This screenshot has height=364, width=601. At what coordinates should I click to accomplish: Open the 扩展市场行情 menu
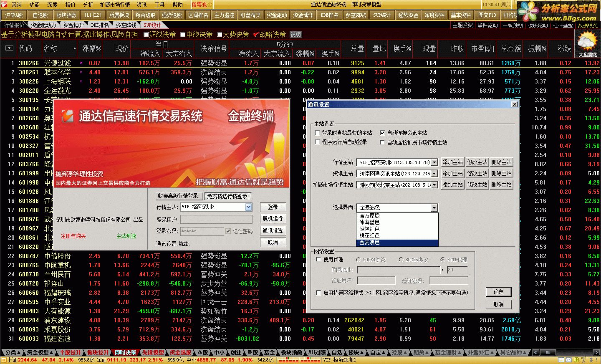coord(115,5)
